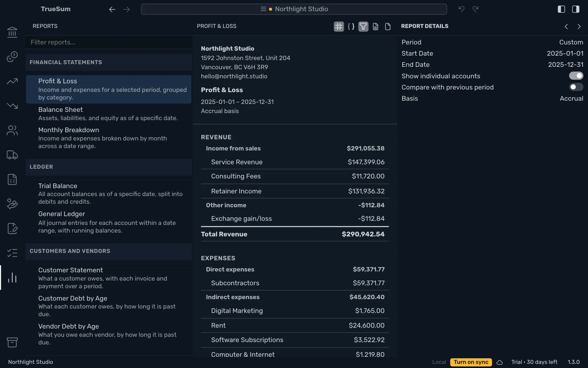Toggle Compare with previous period switch

point(576,87)
